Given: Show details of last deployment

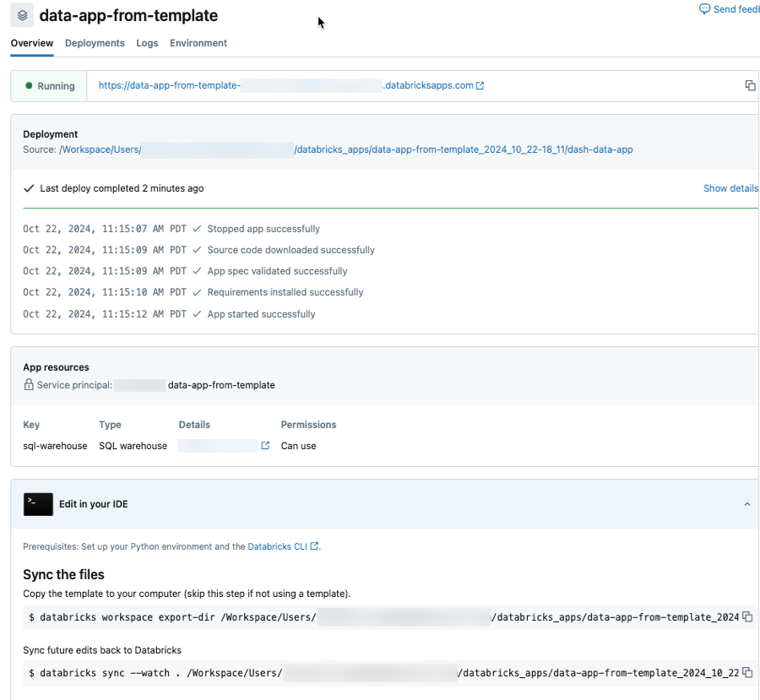Looking at the screenshot, I should (730, 188).
